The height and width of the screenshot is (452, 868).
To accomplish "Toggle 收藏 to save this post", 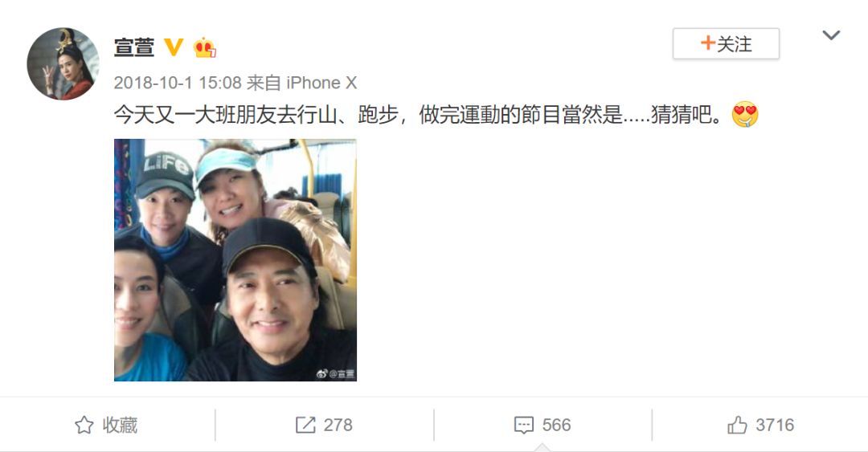I will 106,425.
